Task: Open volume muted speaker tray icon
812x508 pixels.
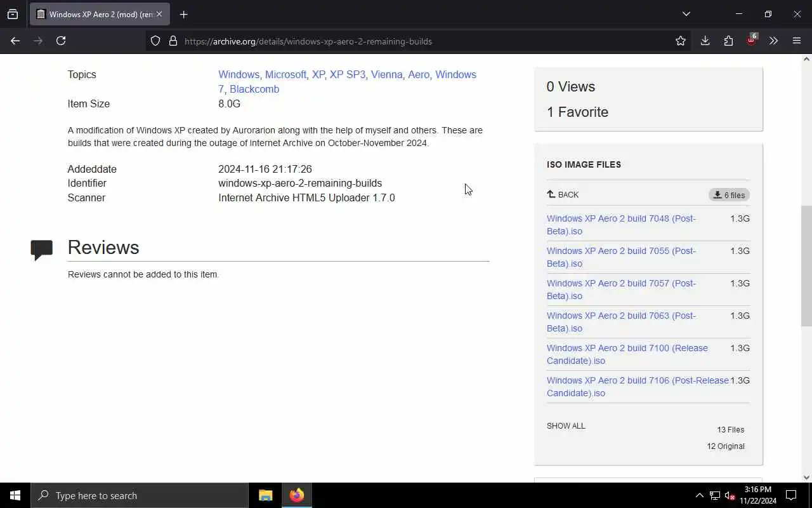Action: 730,495
